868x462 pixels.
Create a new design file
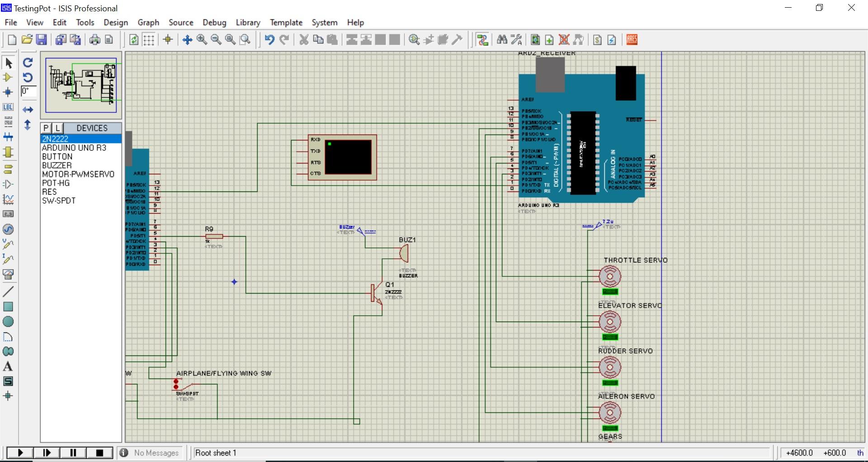12,40
